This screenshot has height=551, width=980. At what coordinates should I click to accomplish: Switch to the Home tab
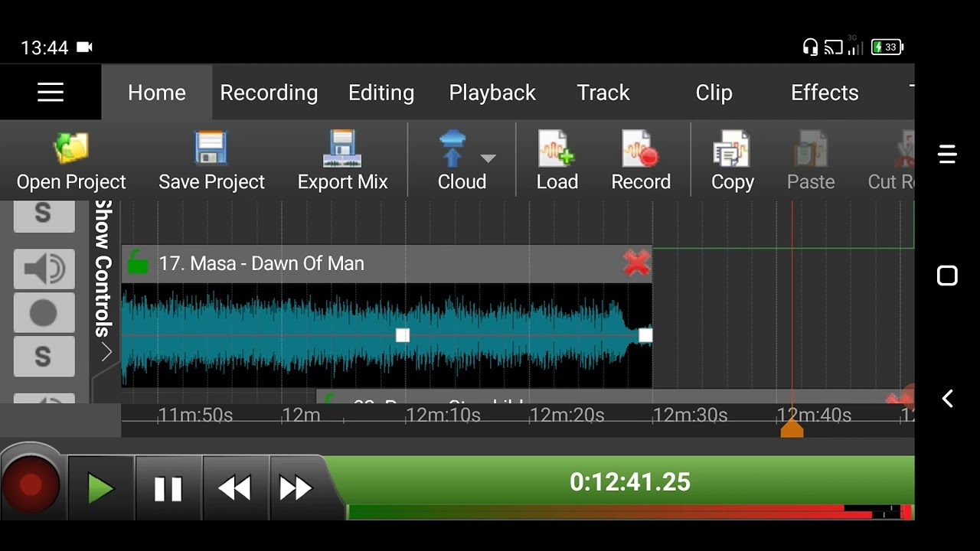pos(157,93)
